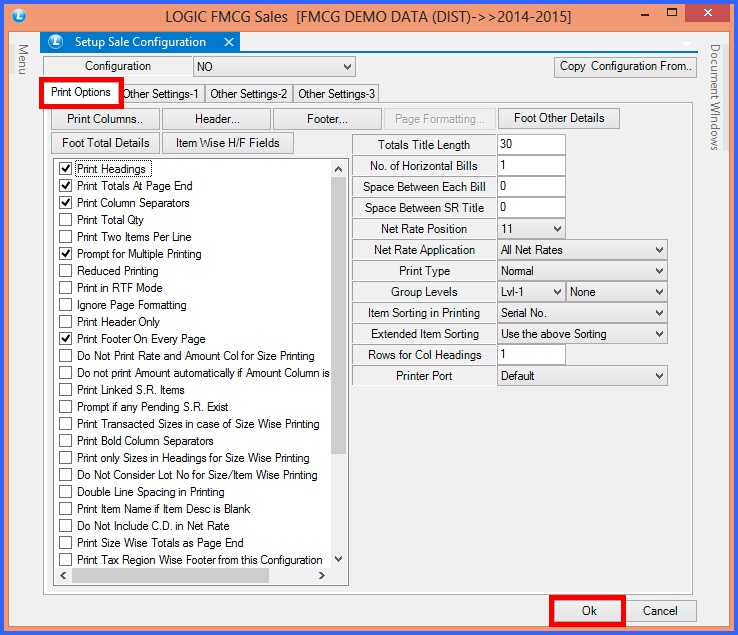Enable Do Not Include C.D. in Net Rate

coord(65,525)
